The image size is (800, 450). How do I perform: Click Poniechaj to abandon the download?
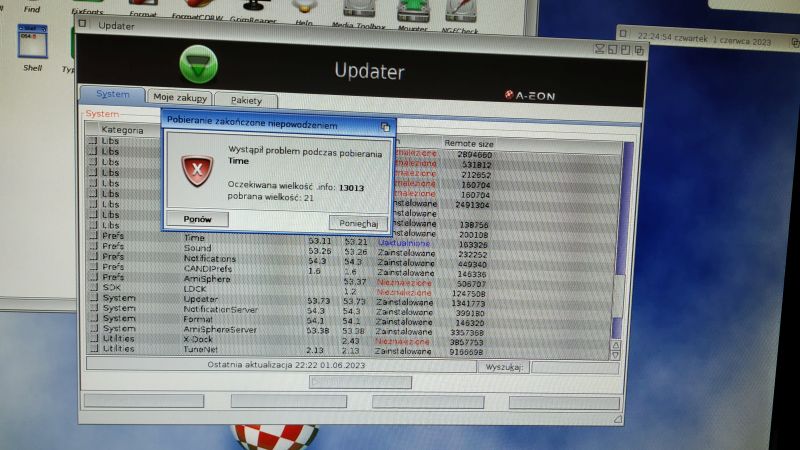358,223
